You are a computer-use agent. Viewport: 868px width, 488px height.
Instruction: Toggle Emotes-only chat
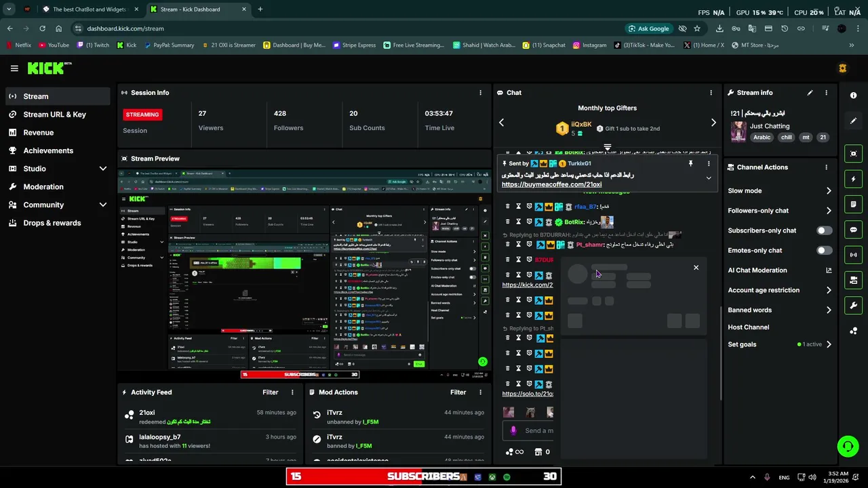point(824,251)
